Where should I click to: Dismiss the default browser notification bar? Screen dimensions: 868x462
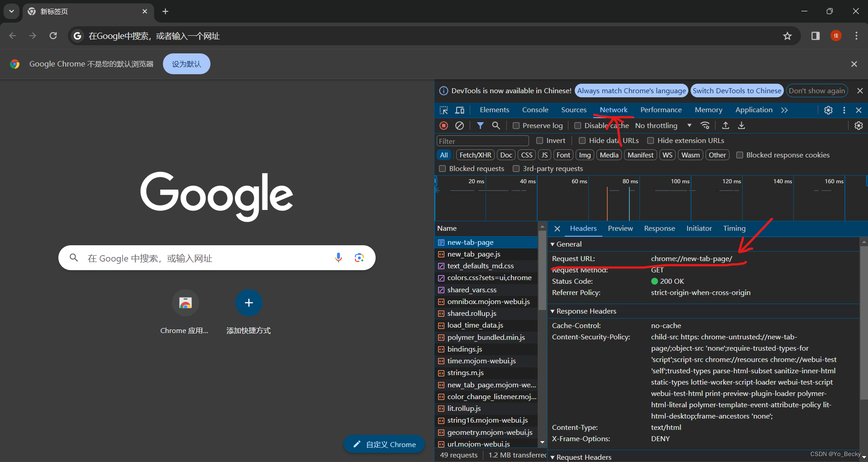pyautogui.click(x=854, y=64)
